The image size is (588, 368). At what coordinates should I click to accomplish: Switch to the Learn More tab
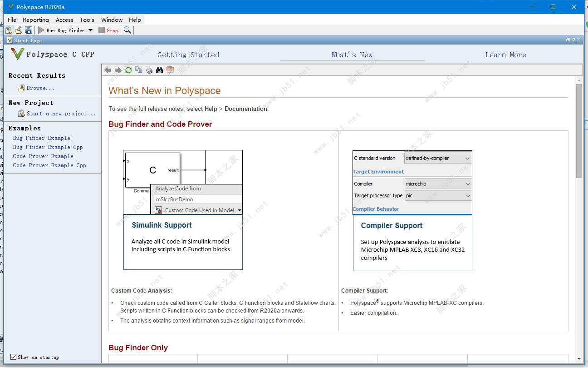pos(505,55)
